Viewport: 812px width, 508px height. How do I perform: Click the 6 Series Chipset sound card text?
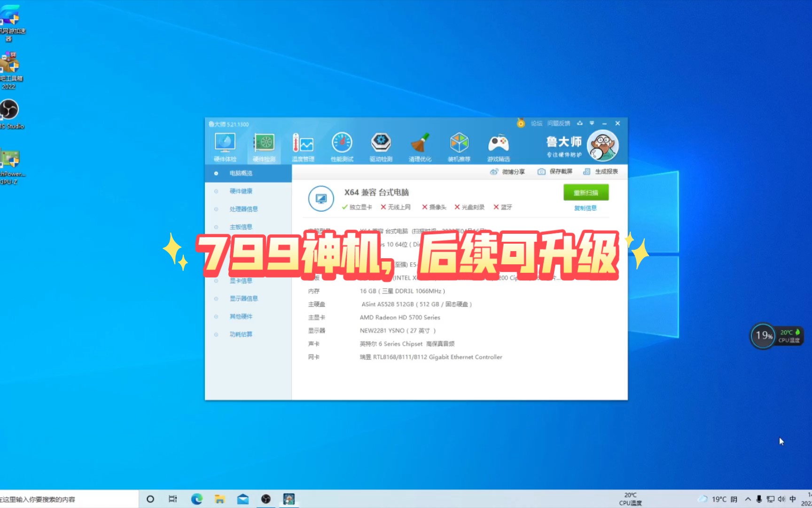[x=407, y=344]
